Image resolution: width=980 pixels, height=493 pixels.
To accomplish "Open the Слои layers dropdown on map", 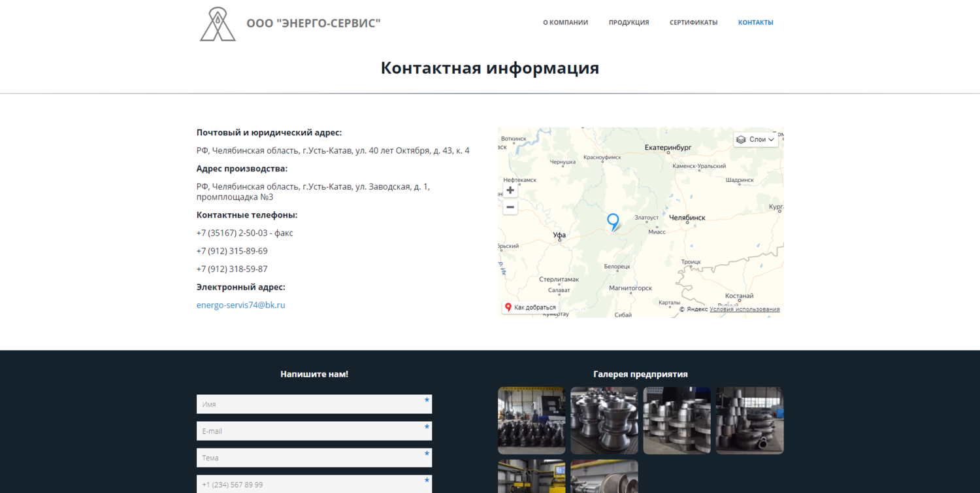I will (756, 139).
